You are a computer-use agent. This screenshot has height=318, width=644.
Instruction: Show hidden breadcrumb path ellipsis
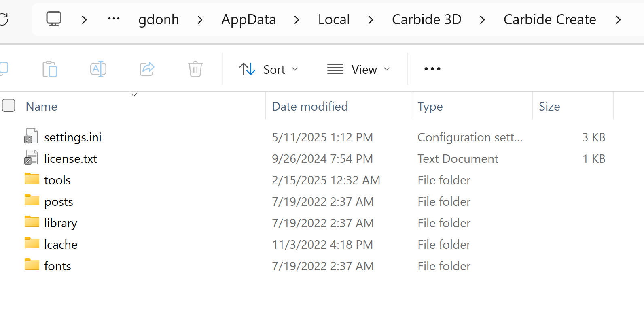pos(114,19)
